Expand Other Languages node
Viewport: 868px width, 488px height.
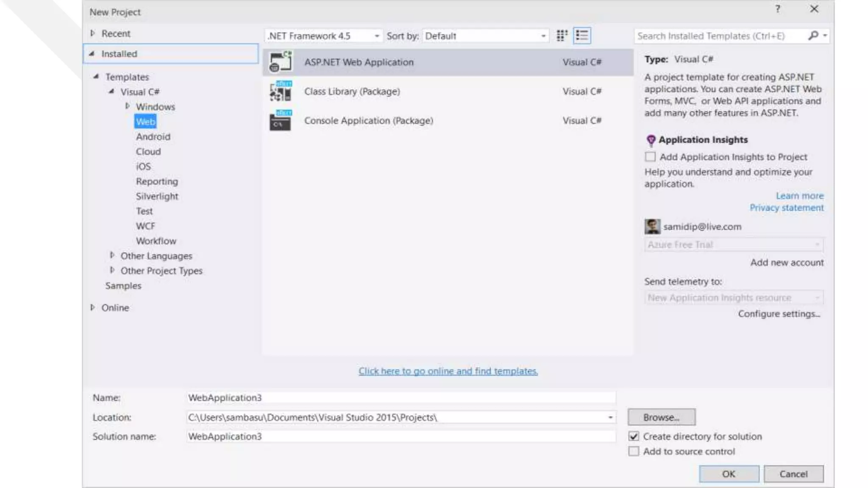click(112, 255)
